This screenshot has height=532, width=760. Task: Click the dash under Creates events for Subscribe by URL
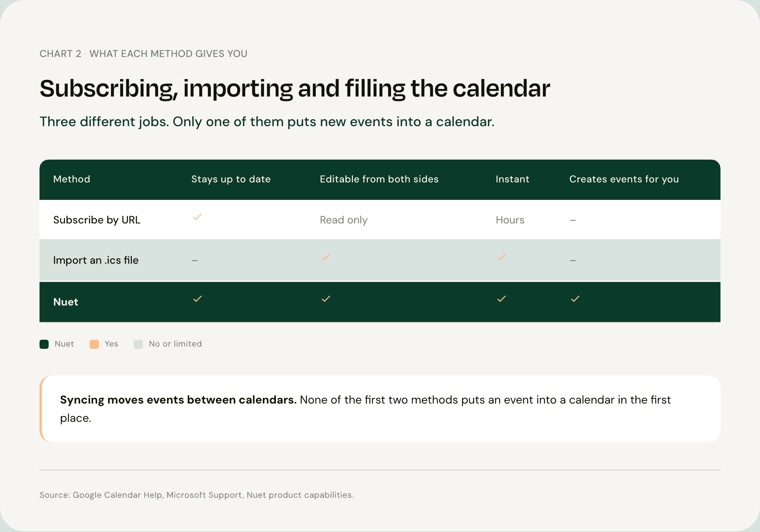[x=573, y=220]
